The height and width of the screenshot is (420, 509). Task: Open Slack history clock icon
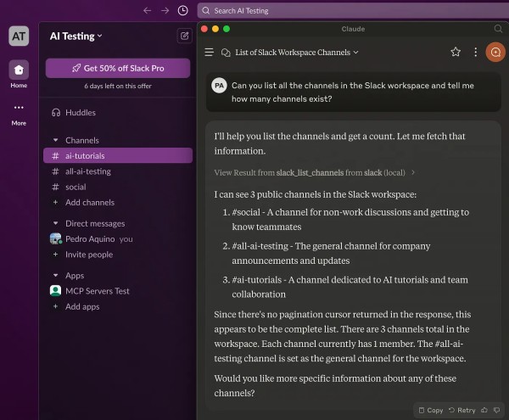point(182,11)
